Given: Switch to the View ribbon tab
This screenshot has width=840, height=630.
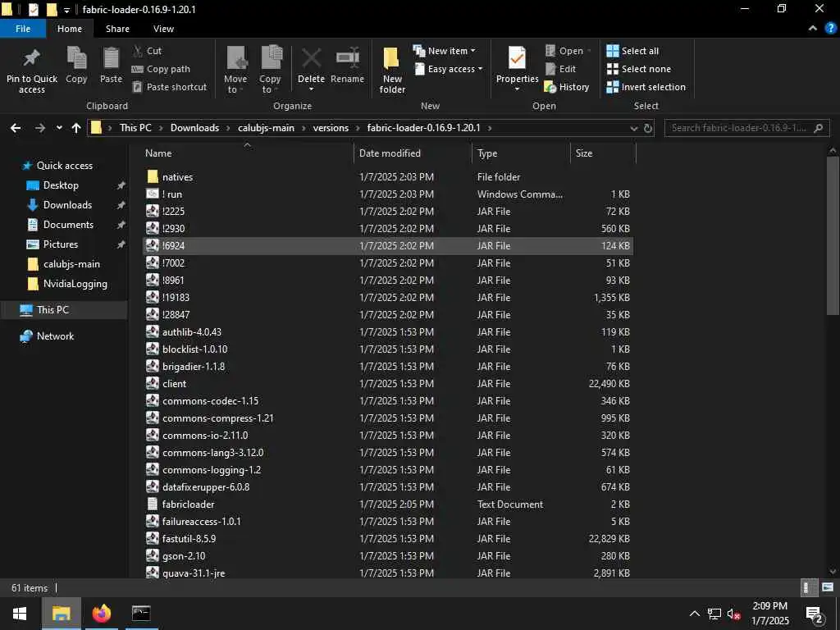Looking at the screenshot, I should tap(163, 29).
